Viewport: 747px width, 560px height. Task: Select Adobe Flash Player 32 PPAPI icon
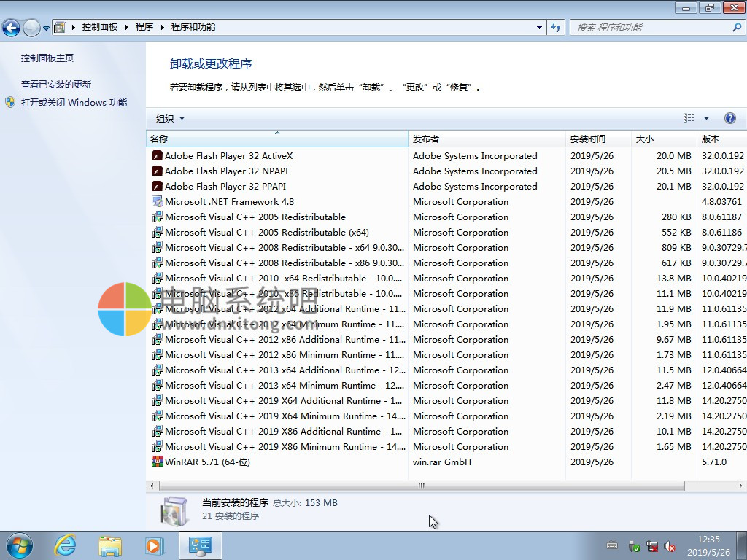click(x=158, y=186)
